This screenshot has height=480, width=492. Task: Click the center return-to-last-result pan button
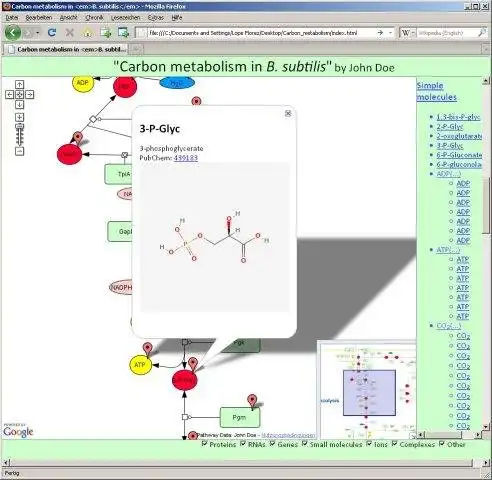(19, 95)
